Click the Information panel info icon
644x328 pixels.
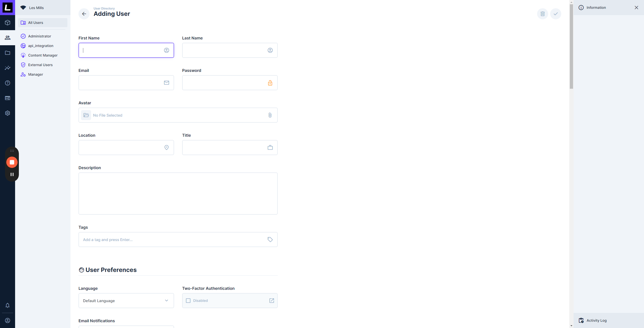coord(581,8)
